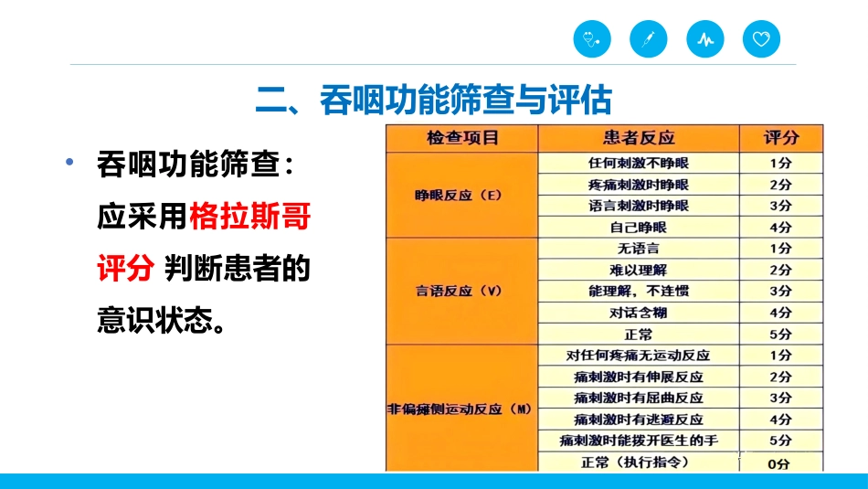Click the category cell 非偏瘫侧运动反应 (M)
Viewport: 868px width, 489px height.
[x=462, y=409]
